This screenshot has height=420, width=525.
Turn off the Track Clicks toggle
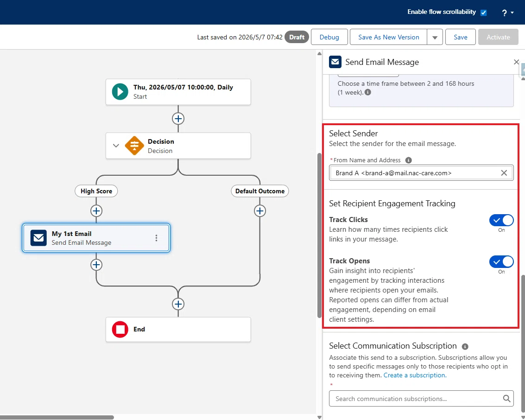501,220
